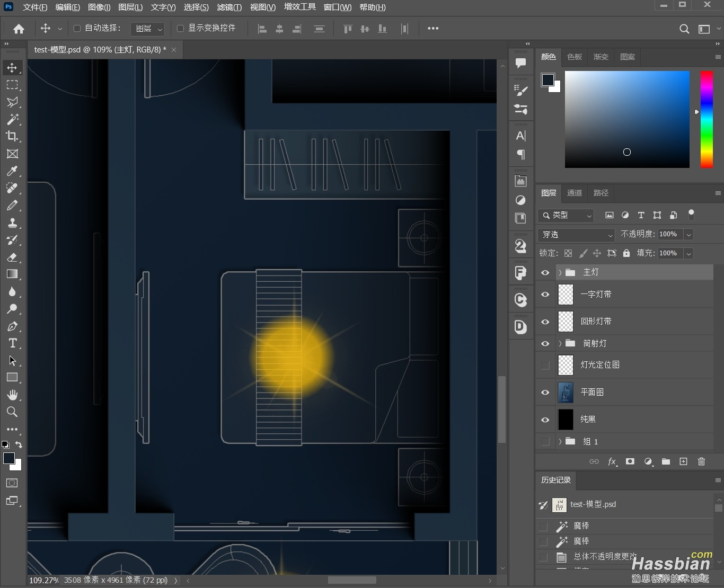The image size is (724, 588).
Task: Switch to the 色板 tab
Action: [x=575, y=57]
